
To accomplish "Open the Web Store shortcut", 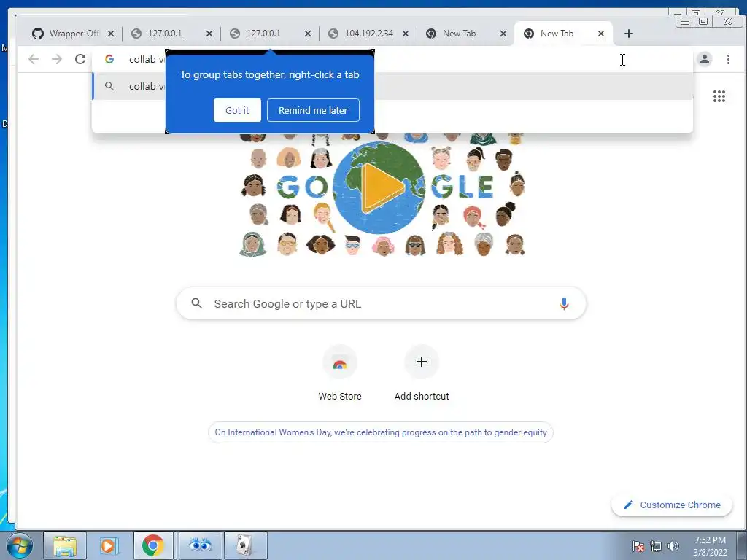I will pyautogui.click(x=340, y=374).
